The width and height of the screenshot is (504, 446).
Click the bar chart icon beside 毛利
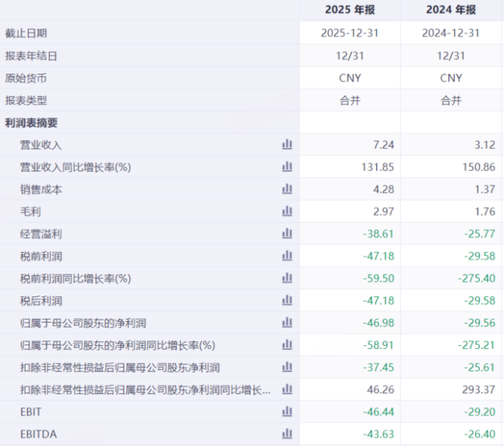pyautogui.click(x=287, y=211)
